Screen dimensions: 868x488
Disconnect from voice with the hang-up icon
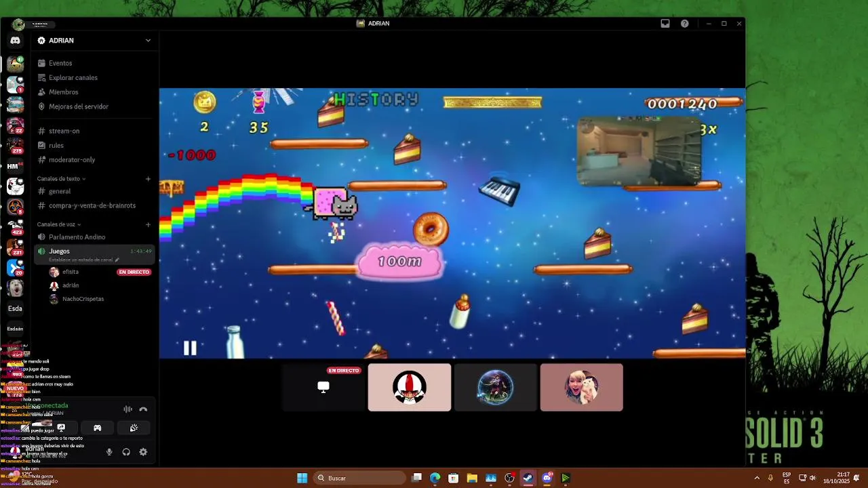click(x=143, y=409)
